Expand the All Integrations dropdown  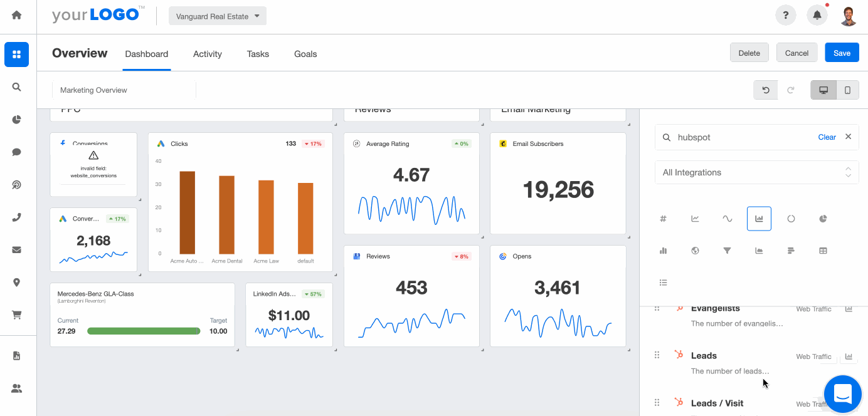tap(756, 172)
